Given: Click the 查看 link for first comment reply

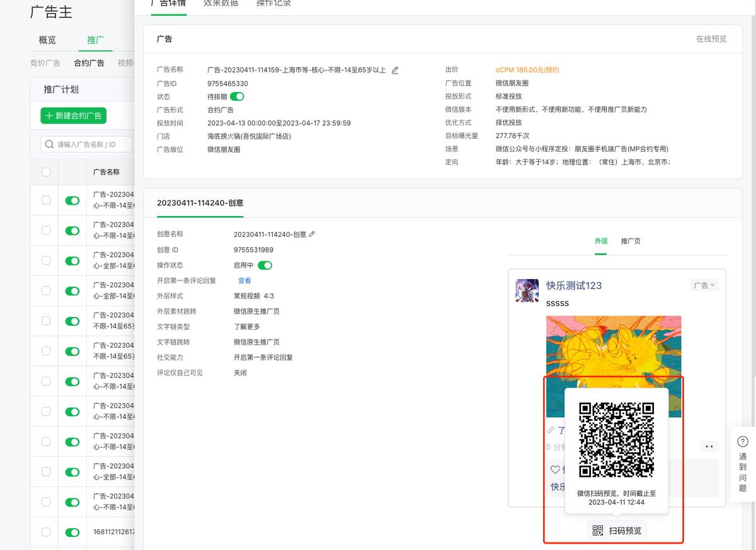Looking at the screenshot, I should click(244, 280).
